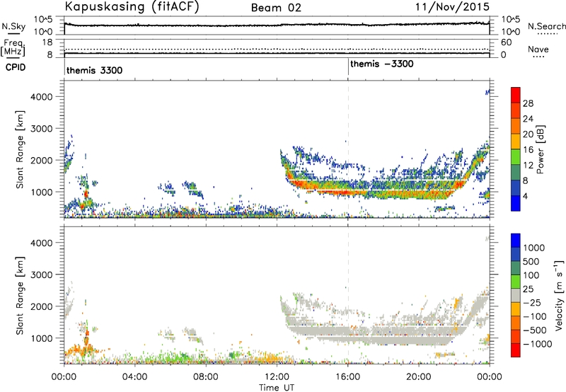Click the 'N.Search' legend label
The width and height of the screenshot is (566, 392).
[546, 26]
